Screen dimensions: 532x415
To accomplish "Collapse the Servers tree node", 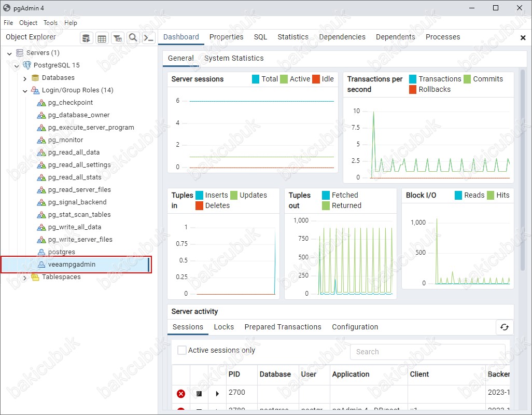I will 9,53.
